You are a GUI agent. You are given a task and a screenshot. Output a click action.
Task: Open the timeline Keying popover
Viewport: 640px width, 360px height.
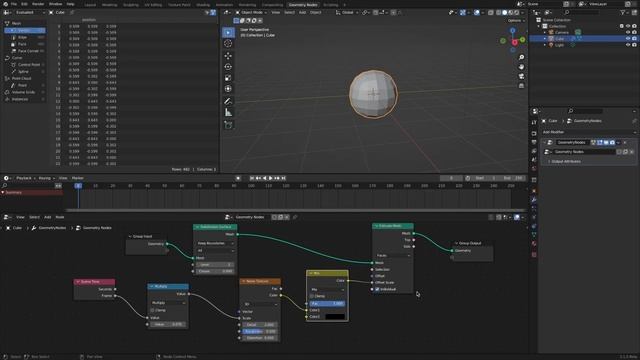46,178
